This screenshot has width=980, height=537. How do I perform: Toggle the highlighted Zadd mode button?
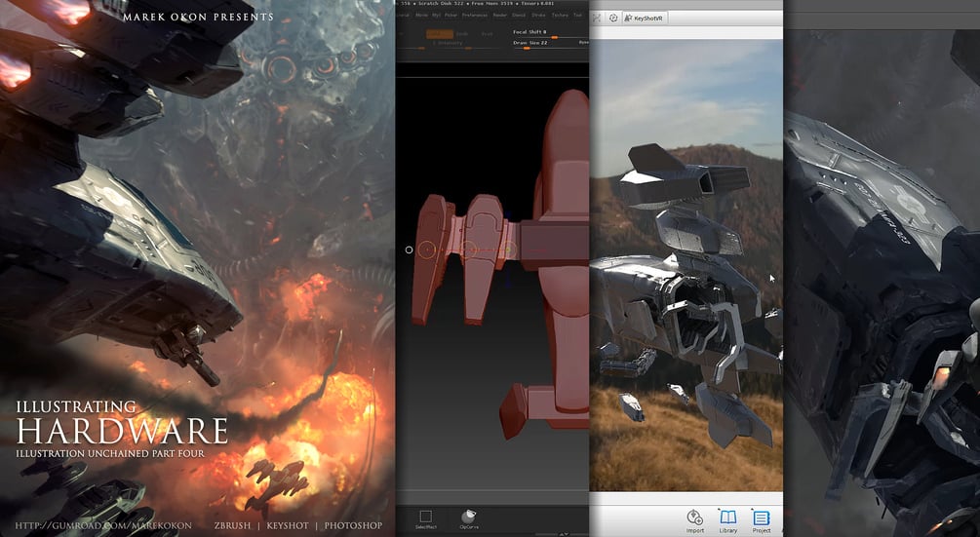coord(440,34)
